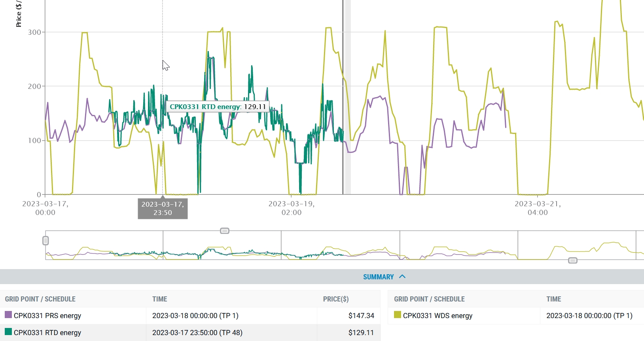Click the right GRID POINT / SCHEDULE header
644x341 pixels.
429,299
